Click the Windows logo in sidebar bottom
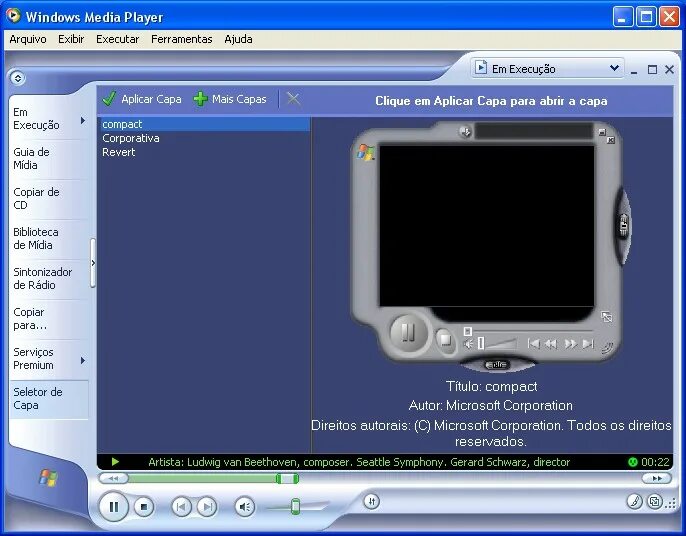Image resolution: width=686 pixels, height=536 pixels. point(48,478)
